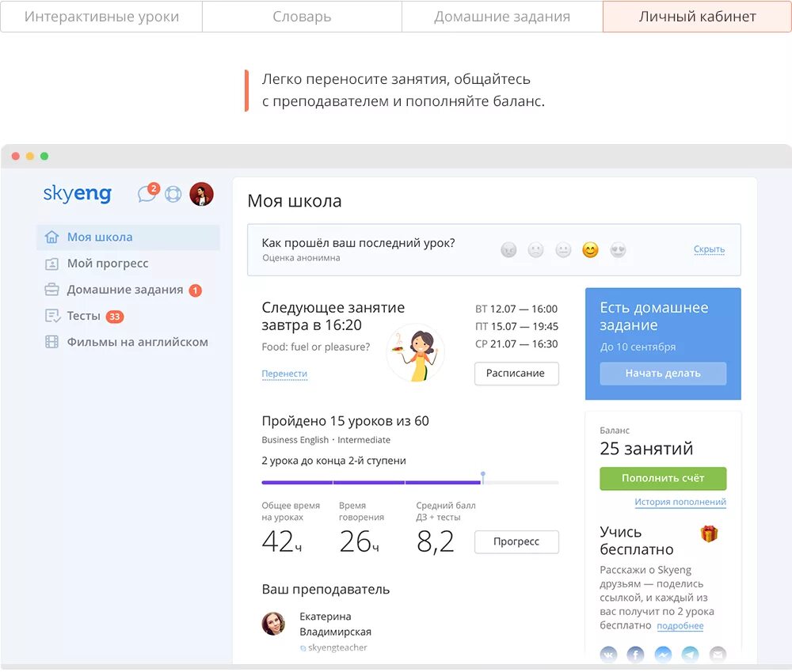The image size is (792, 672).
Task: Click the Пополнить счёт button
Action: [663, 479]
